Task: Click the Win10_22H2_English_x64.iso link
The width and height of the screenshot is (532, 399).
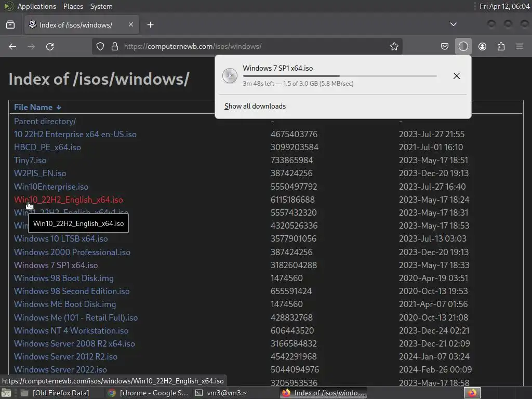Action: pyautogui.click(x=68, y=199)
